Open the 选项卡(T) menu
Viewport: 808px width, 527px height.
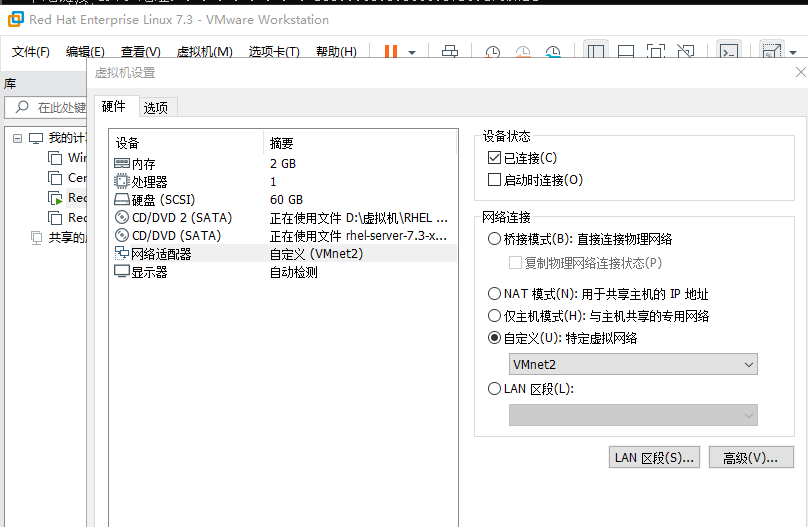pos(274,52)
